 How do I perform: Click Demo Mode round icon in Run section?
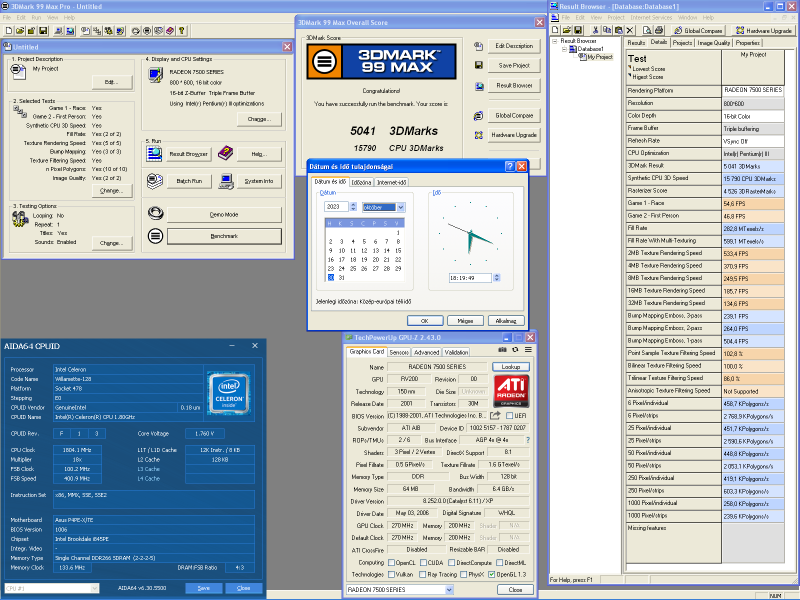(x=156, y=213)
